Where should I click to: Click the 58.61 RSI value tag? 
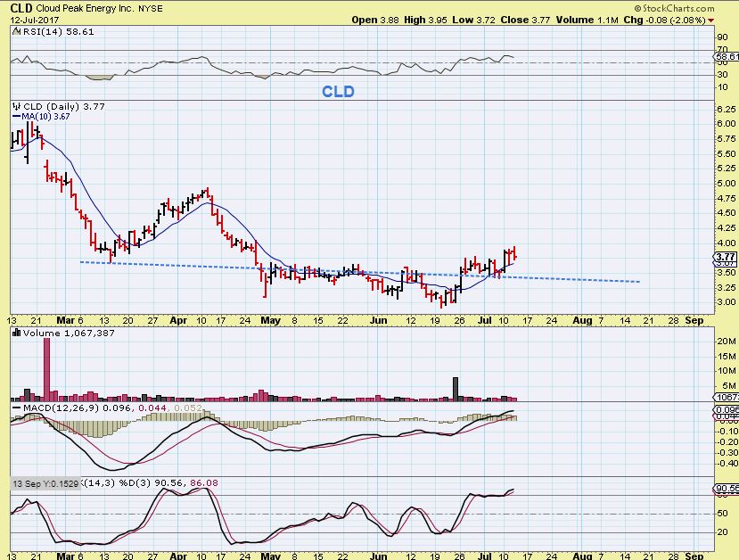point(725,56)
